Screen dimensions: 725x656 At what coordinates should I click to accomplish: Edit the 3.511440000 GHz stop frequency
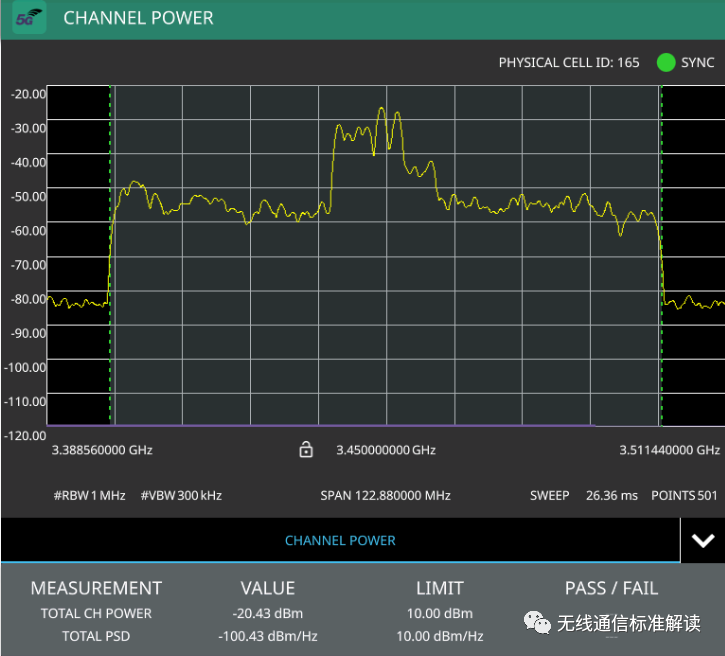[x=669, y=450]
